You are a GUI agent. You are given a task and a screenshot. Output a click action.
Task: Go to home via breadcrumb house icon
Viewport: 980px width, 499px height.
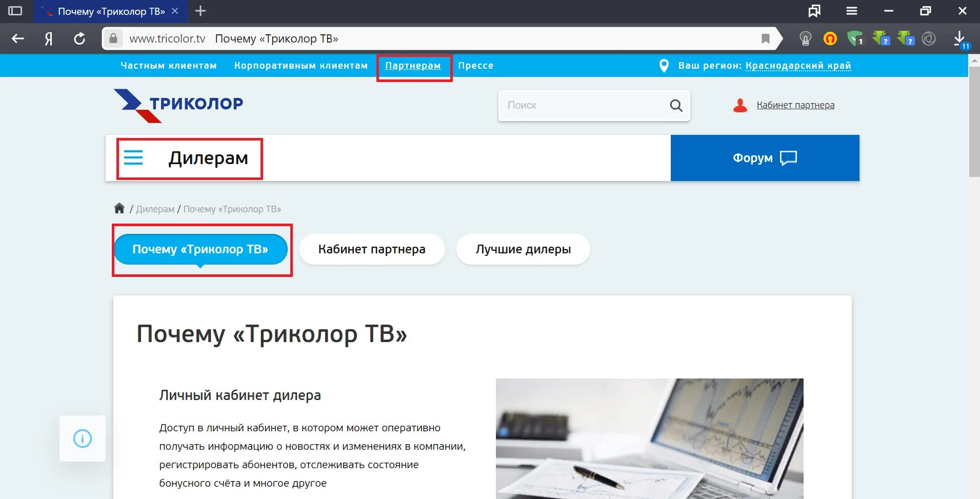[x=119, y=208]
